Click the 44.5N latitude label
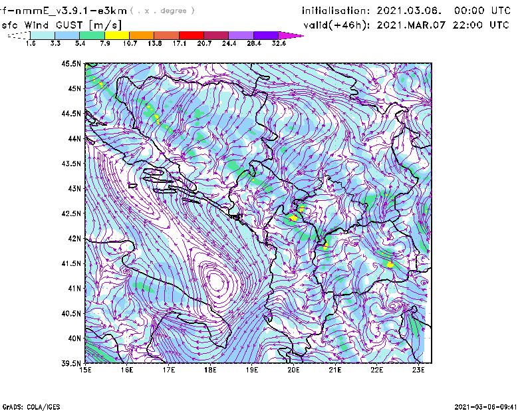 (x=71, y=113)
